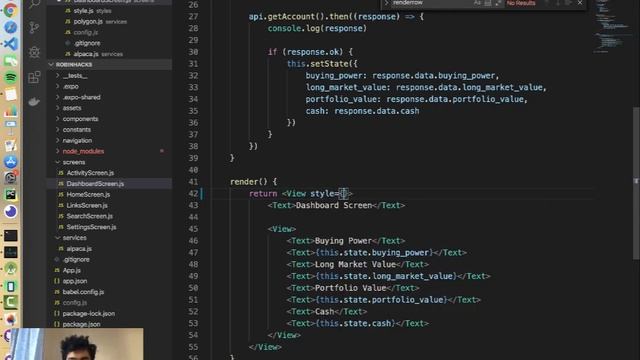Expand the constants folder

click(x=110, y=130)
